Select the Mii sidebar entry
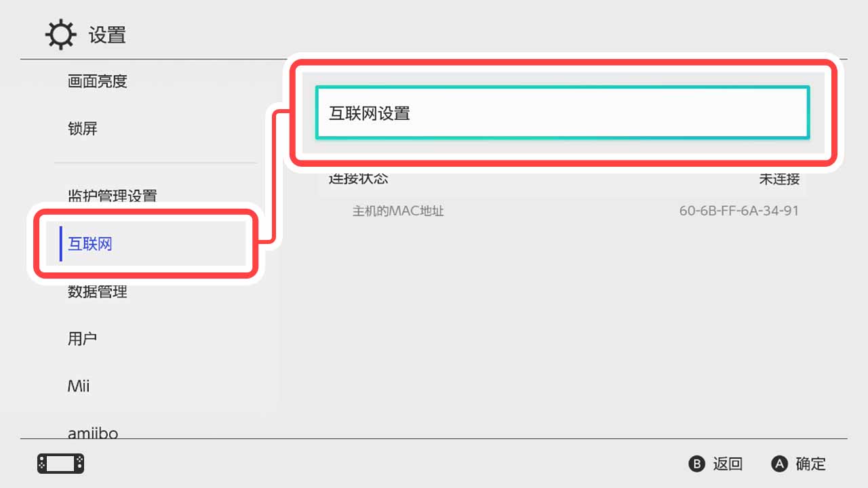This screenshot has width=868, height=488. pyautogui.click(x=79, y=386)
